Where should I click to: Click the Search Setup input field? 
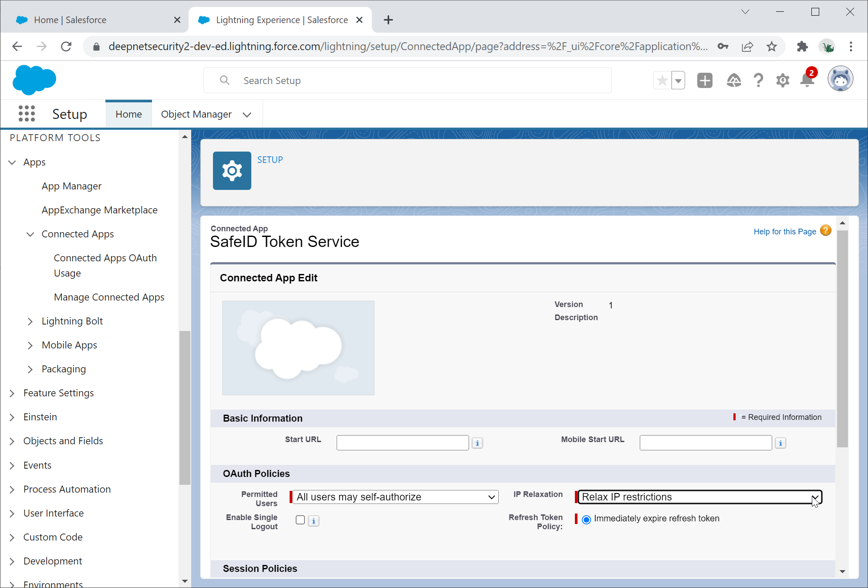[407, 81]
